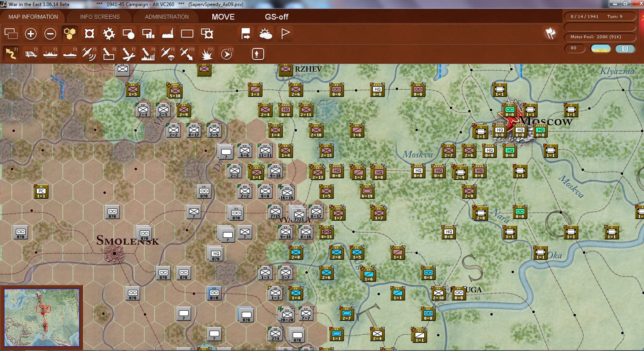Screen dimensions: 644x351
Task: Click the gear-shaped map information icon
Action: coord(109,33)
